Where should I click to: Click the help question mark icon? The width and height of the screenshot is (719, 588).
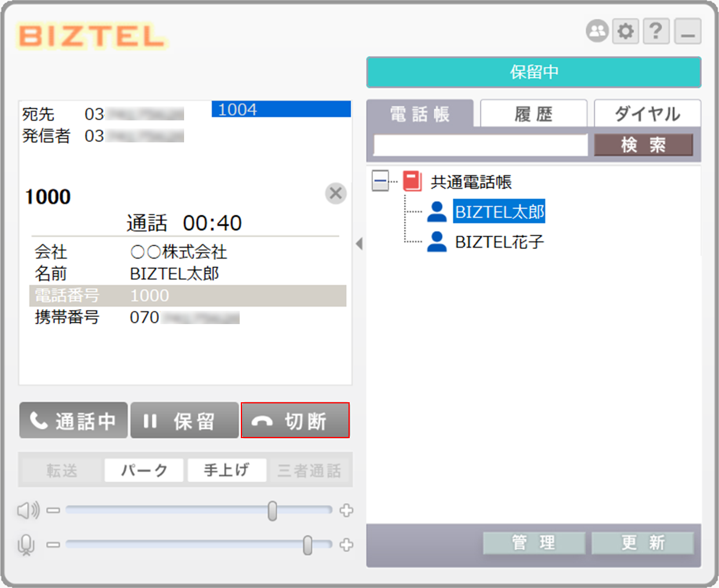click(656, 31)
